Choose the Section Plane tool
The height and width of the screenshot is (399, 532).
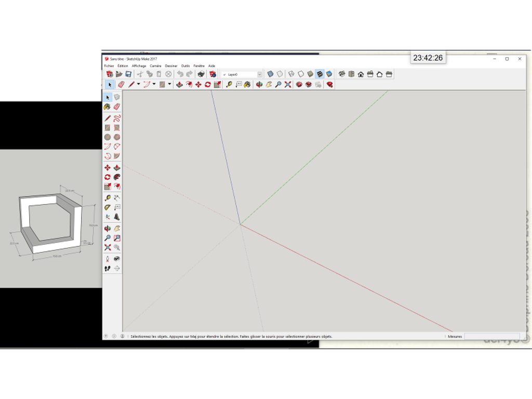click(x=117, y=269)
